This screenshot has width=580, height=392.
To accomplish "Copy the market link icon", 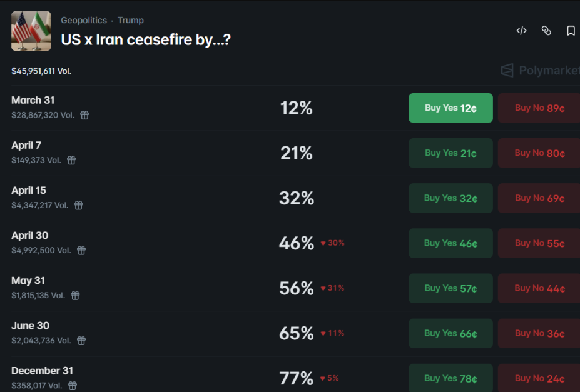I will pyautogui.click(x=546, y=31).
